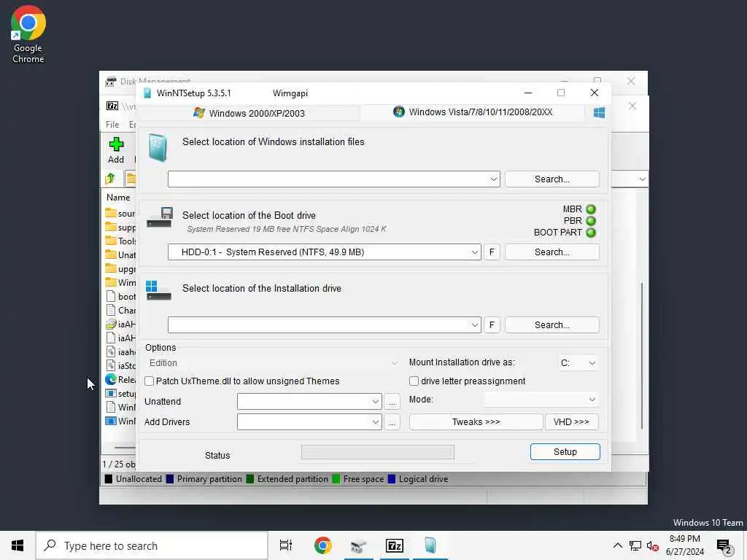This screenshot has width=747, height=560.
Task: Open the Mode dropdown
Action: [x=541, y=399]
